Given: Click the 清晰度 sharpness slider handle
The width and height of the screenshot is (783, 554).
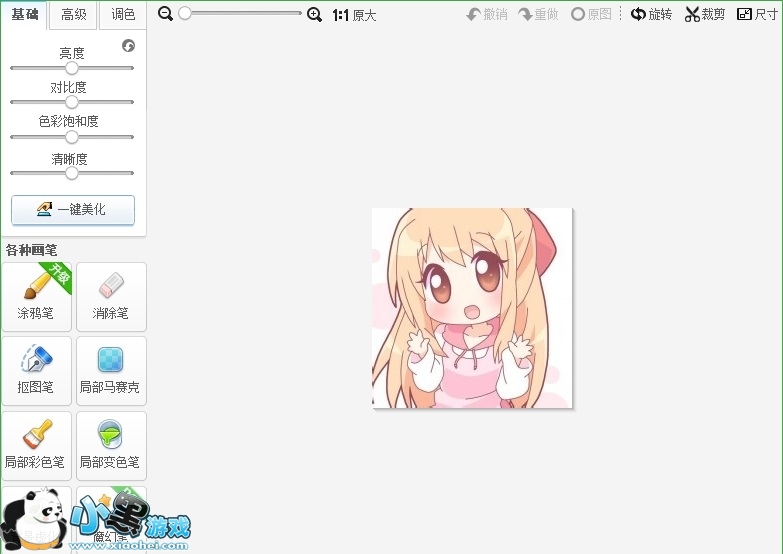Looking at the screenshot, I should coord(72,173).
